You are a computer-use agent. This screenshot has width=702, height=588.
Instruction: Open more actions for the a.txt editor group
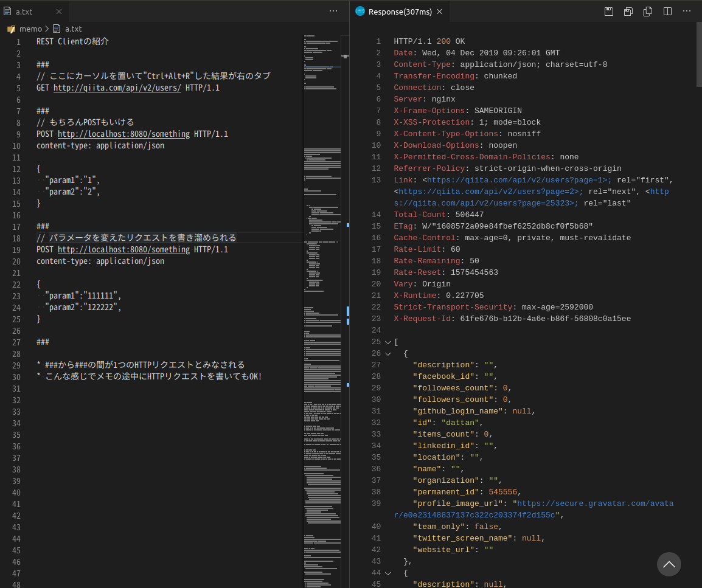tap(333, 11)
